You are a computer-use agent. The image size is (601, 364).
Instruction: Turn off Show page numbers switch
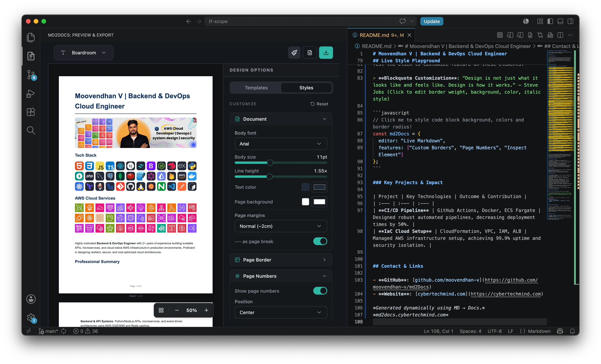[320, 291]
